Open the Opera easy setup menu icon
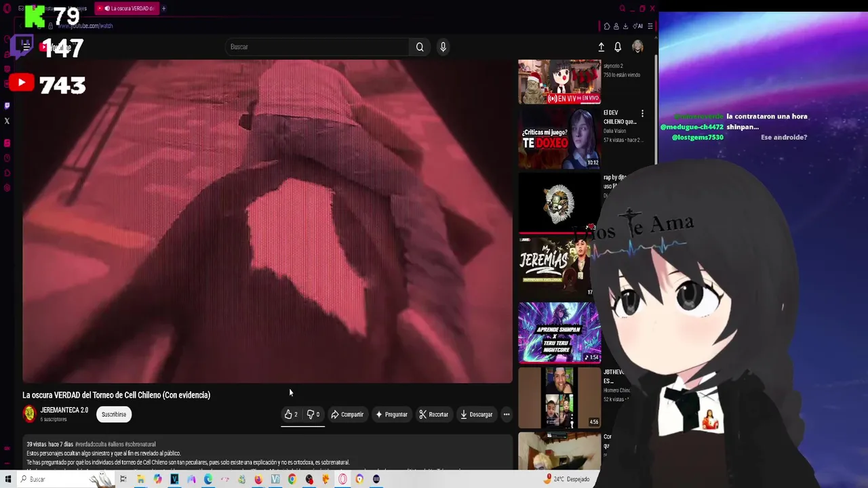 650,26
